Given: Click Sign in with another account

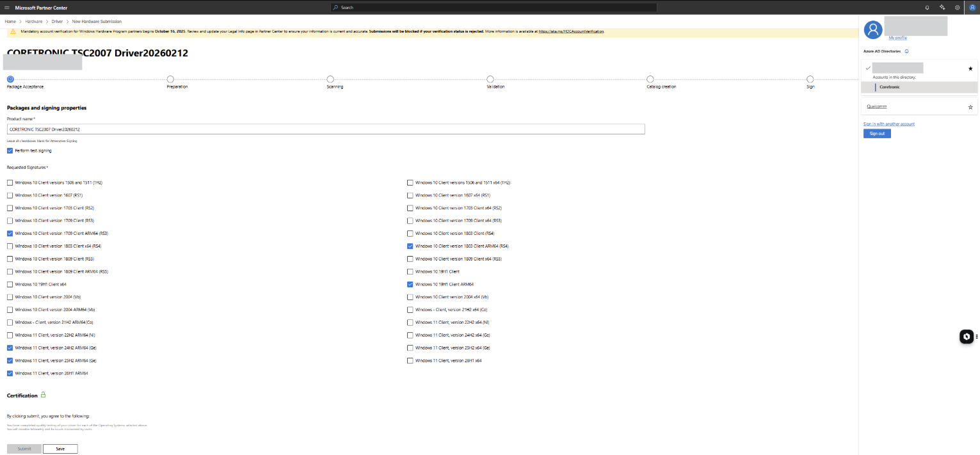Looking at the screenshot, I should (889, 124).
